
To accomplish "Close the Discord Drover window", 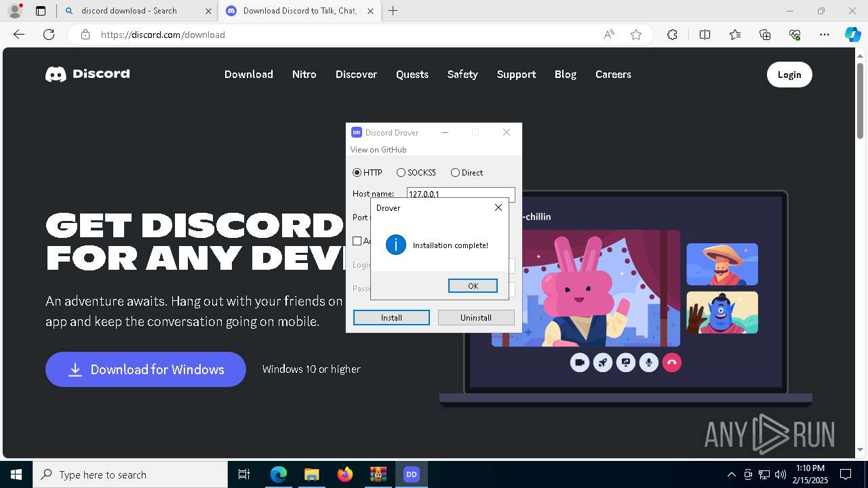I will tap(507, 132).
